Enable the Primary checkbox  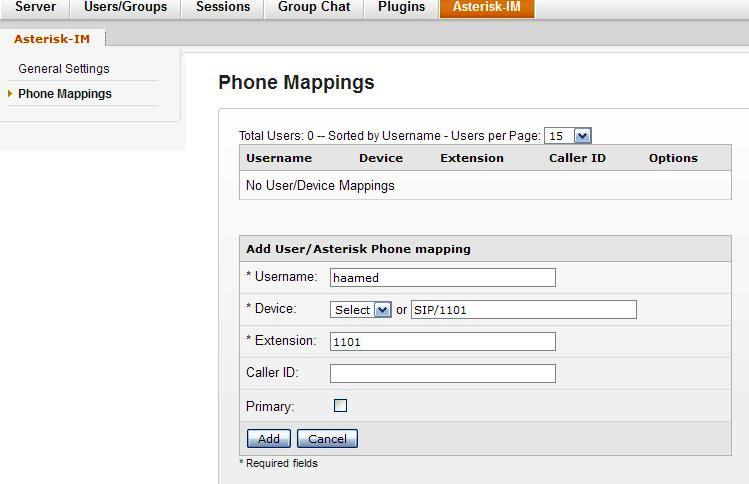click(341, 406)
